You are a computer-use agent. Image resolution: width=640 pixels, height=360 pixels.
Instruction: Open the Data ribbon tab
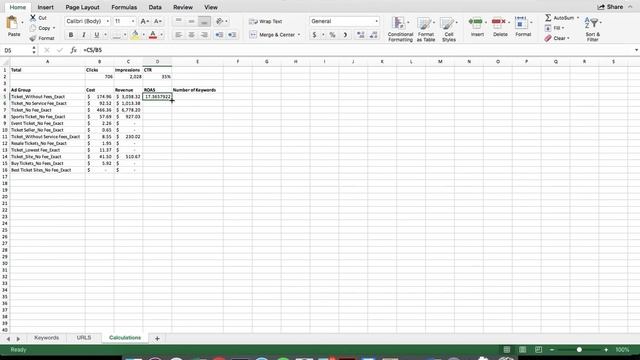point(155,7)
